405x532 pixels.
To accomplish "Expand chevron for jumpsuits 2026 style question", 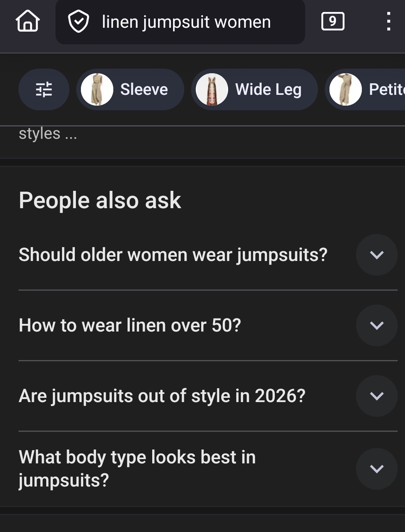I will click(377, 396).
